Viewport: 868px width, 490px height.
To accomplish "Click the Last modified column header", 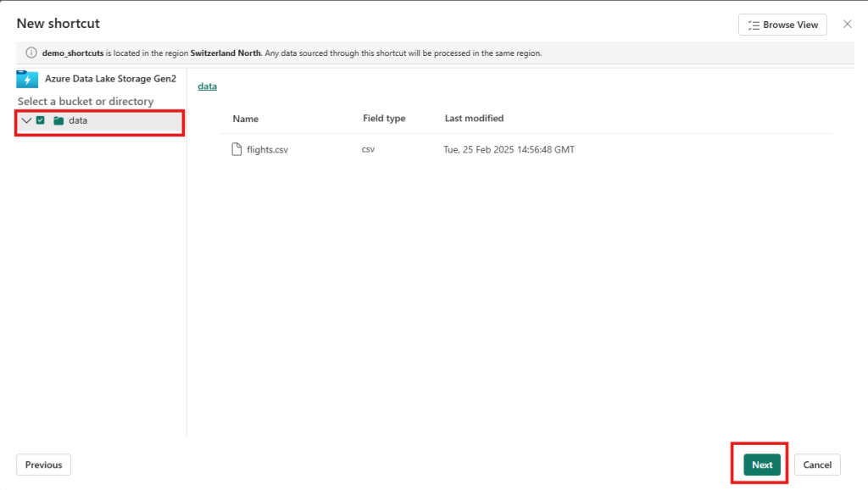I will (x=474, y=119).
